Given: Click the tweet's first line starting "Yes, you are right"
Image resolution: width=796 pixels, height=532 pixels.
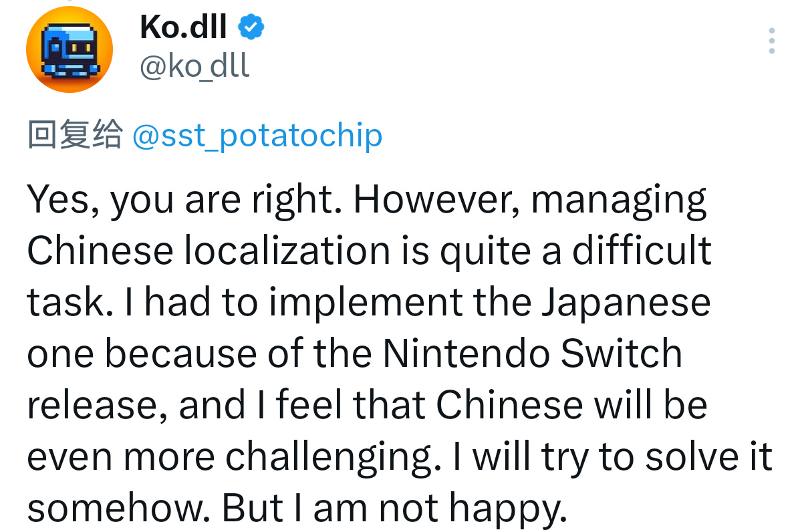Looking at the screenshot, I should point(366,200).
